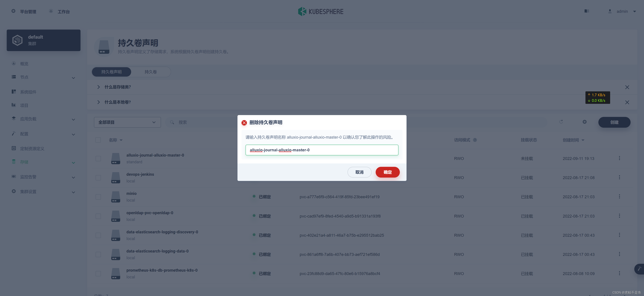The height and width of the screenshot is (296, 644).
Task: Click the three-dot menu for the minio row
Action: point(619,197)
